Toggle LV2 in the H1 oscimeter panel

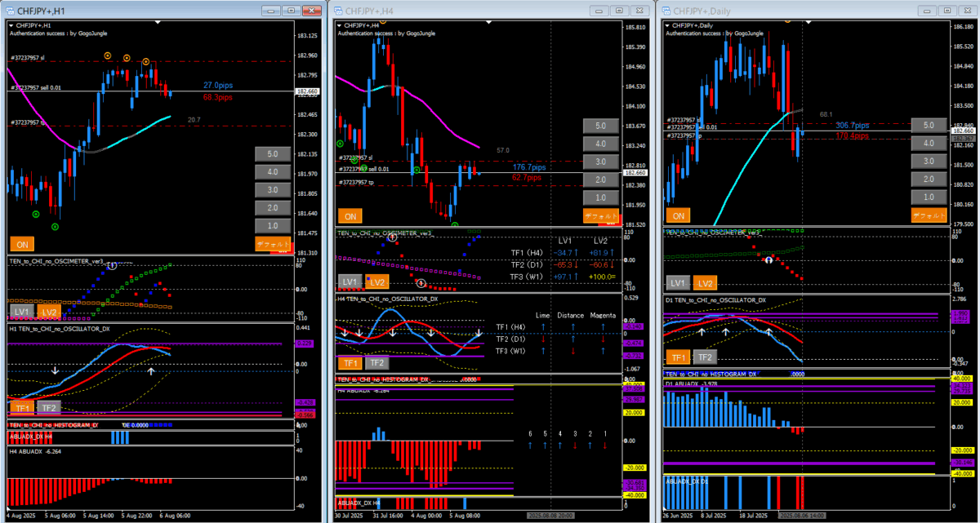[x=49, y=312]
